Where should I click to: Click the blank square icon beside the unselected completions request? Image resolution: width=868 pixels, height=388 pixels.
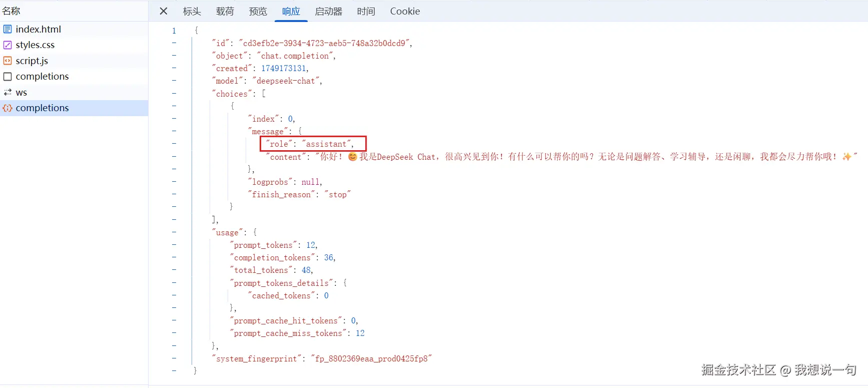8,77
